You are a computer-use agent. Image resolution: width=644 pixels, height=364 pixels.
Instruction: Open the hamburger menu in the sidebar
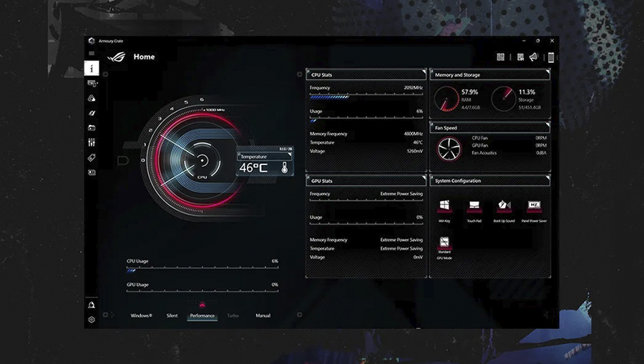(x=91, y=54)
